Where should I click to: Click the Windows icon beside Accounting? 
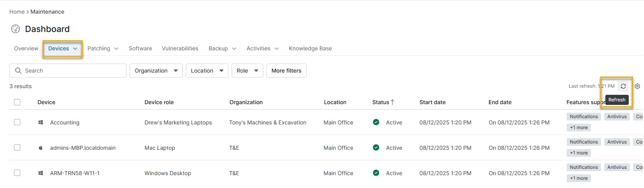41,122
